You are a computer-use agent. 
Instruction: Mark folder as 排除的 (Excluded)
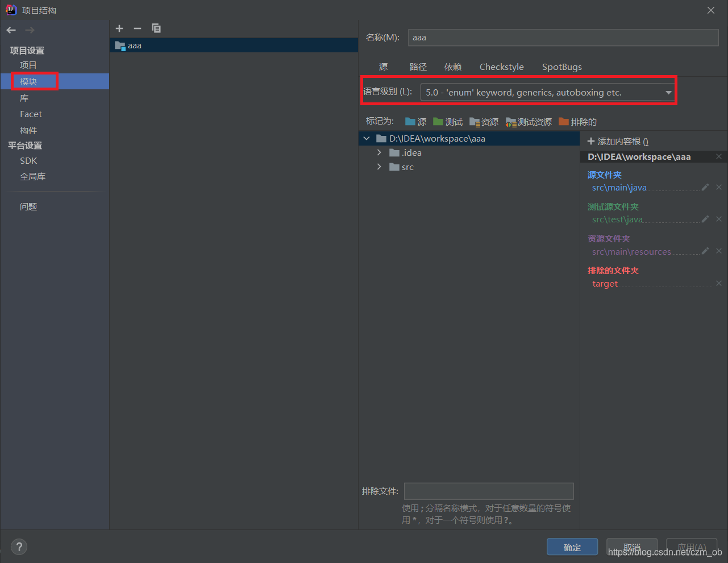pyautogui.click(x=577, y=122)
